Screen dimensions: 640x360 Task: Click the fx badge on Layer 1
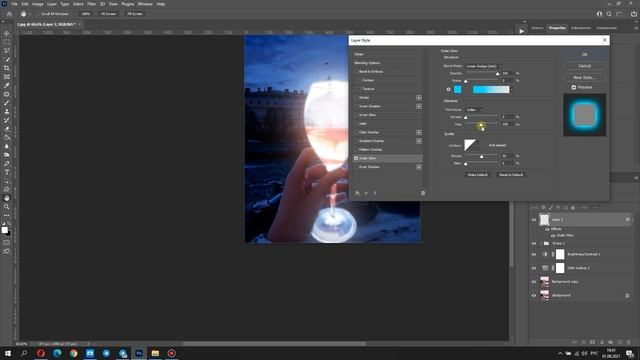point(627,220)
